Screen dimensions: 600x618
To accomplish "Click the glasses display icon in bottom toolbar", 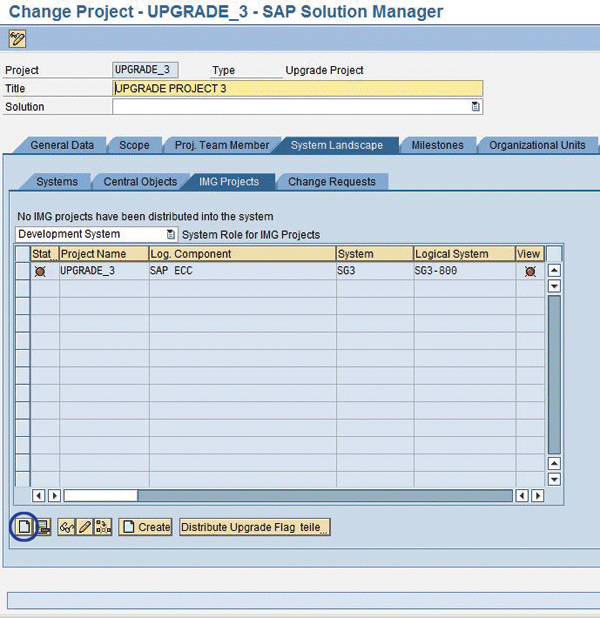I will (x=67, y=526).
